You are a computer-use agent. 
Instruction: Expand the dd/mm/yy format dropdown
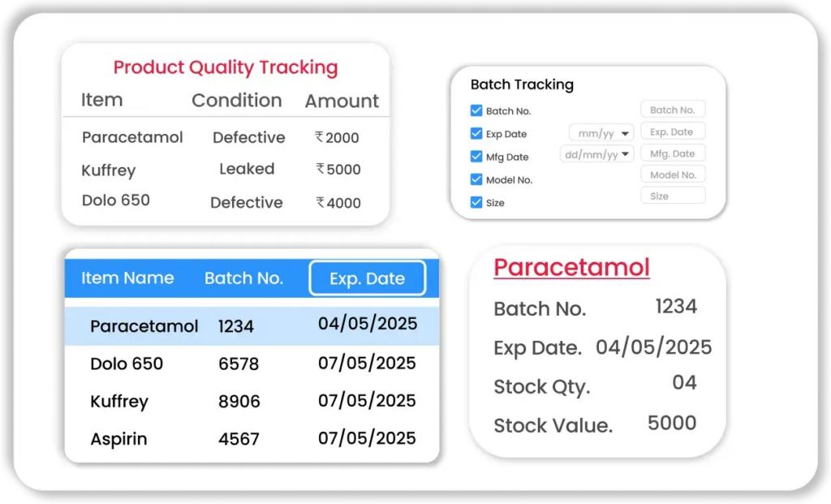click(x=596, y=154)
